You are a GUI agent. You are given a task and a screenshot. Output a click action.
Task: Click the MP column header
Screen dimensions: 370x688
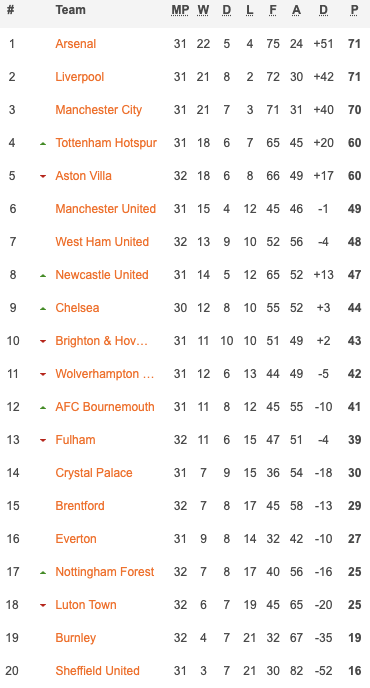pos(180,10)
